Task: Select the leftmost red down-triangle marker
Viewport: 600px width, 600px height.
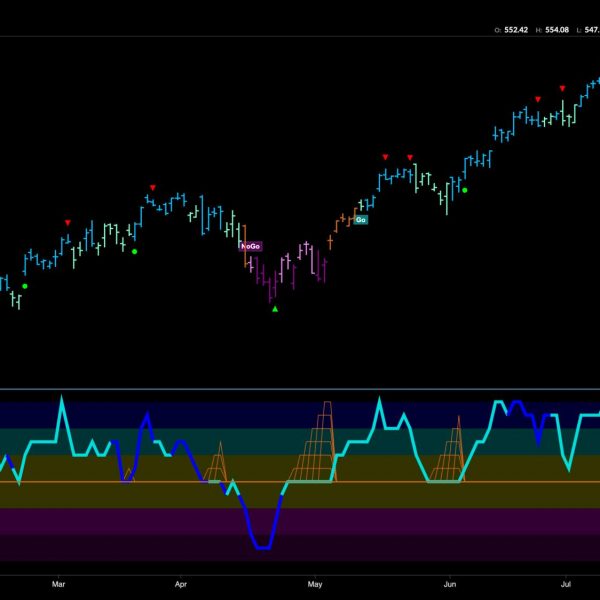Action: (x=68, y=223)
